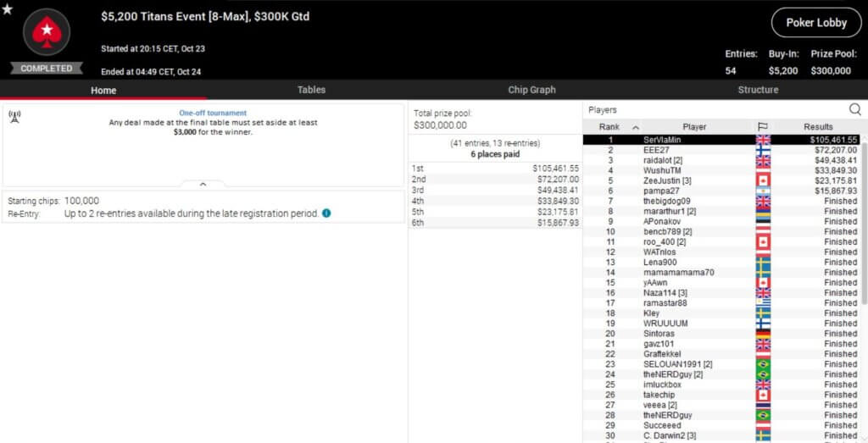Image resolution: width=868 pixels, height=443 pixels.
Task: Click ramastar88's Uruguay flag
Action: [763, 303]
